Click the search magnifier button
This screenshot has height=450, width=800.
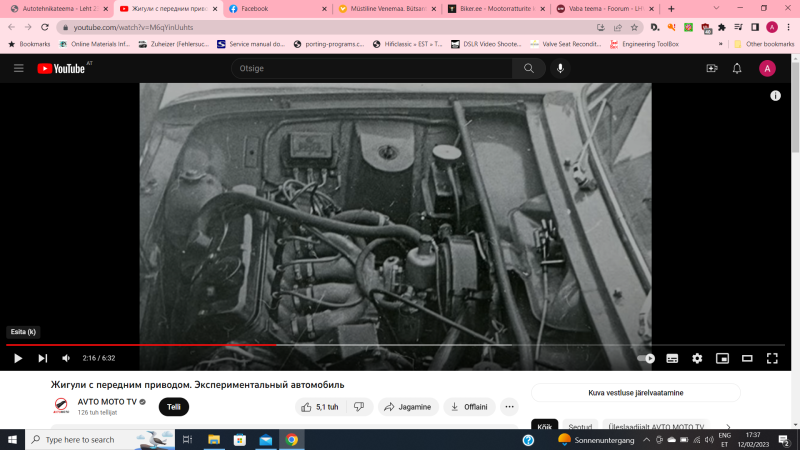(529, 68)
